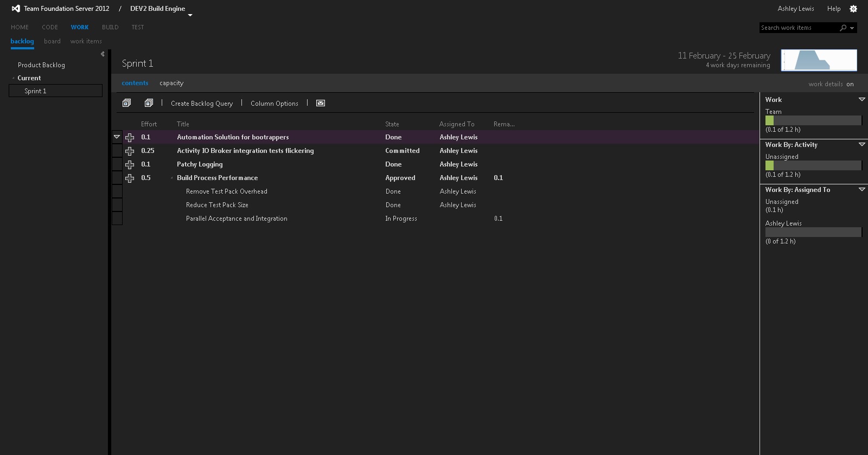Sort by the Effort column header
868x455 pixels.
(149, 124)
